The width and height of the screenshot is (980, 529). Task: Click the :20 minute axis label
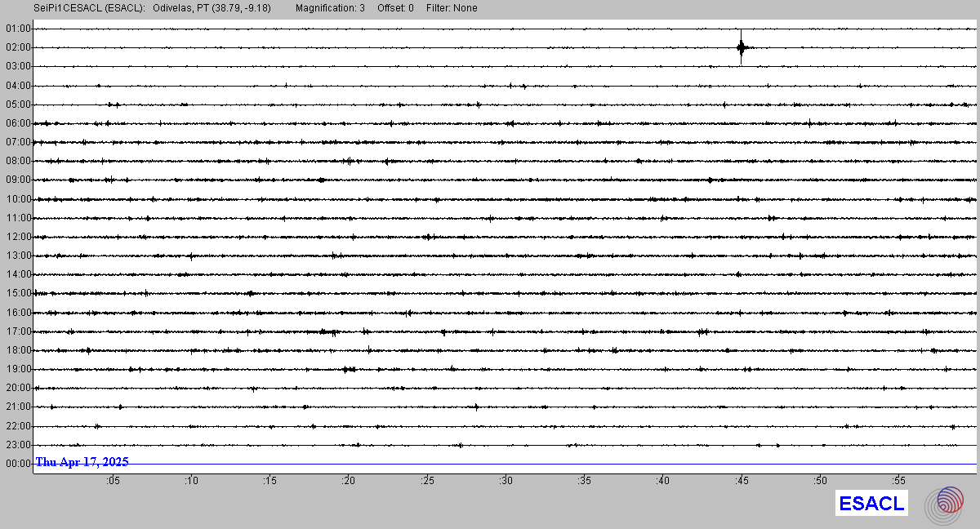click(348, 482)
